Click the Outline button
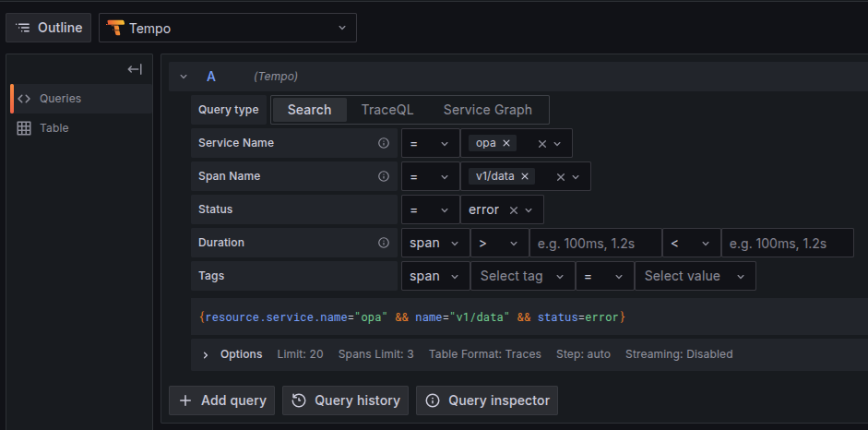The height and width of the screenshot is (430, 868). click(48, 28)
